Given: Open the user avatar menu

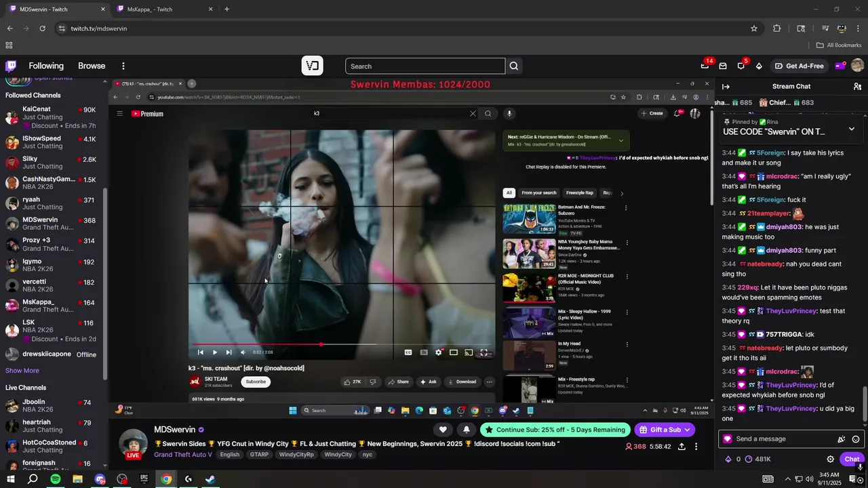Looking at the screenshot, I should 857,66.
